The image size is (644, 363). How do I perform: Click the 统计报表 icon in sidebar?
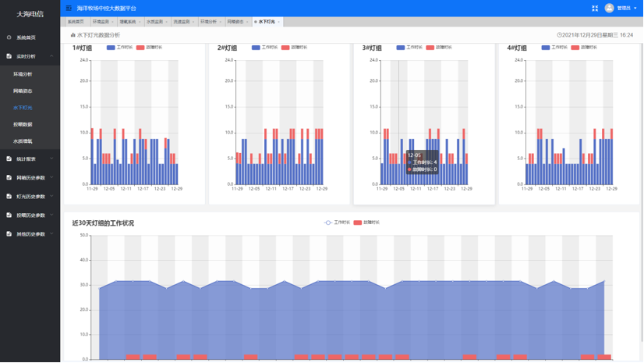(x=9, y=158)
